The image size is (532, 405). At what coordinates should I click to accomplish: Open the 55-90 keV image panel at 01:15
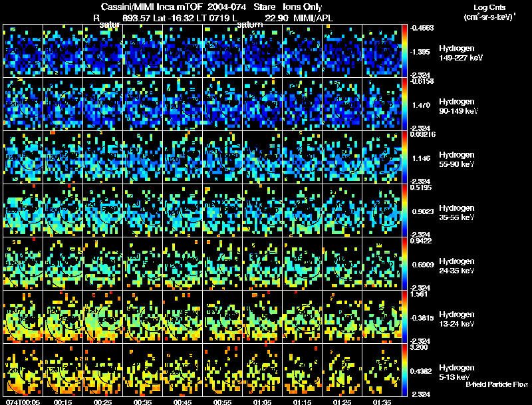pos(303,158)
